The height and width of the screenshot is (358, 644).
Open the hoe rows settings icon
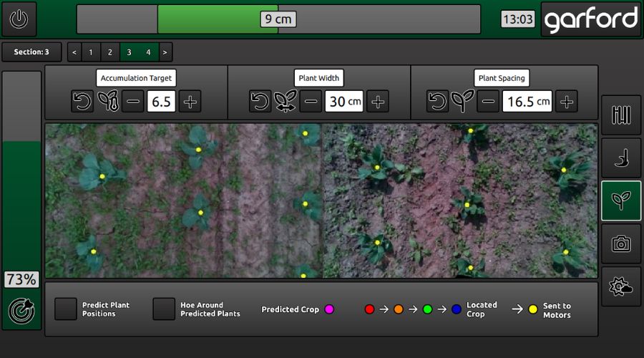[620, 115]
